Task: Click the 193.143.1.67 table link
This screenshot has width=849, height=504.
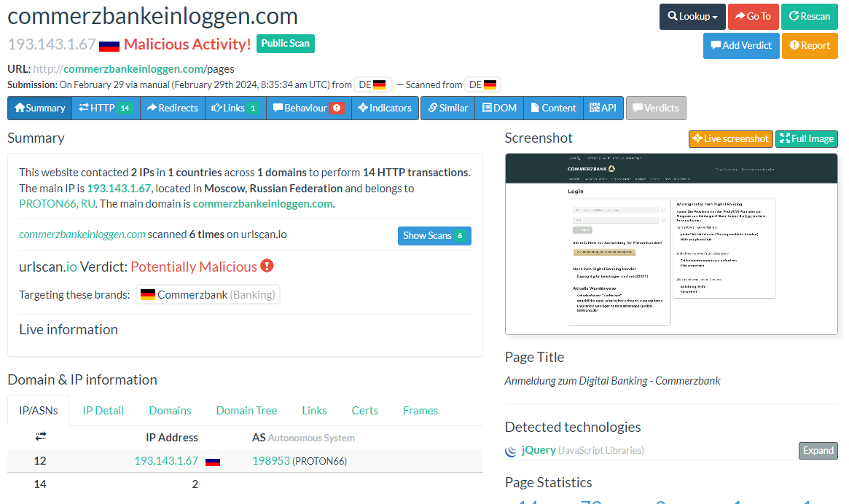Action: (x=166, y=461)
